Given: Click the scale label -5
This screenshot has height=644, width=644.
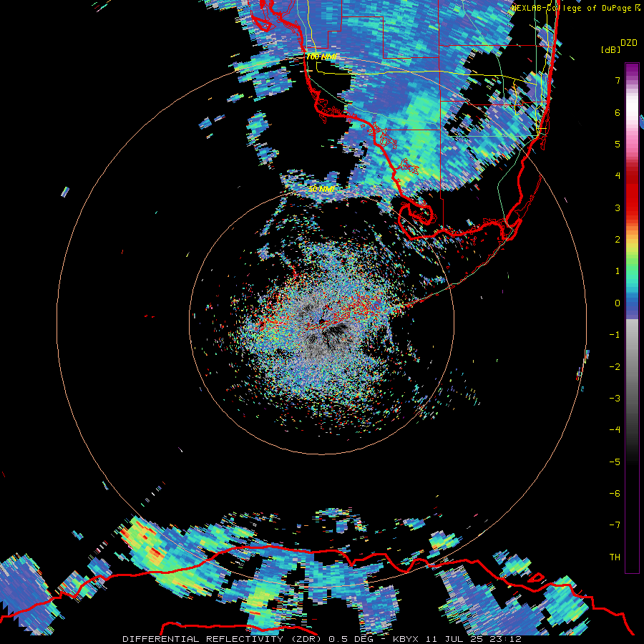Looking at the screenshot, I should coord(615,462).
